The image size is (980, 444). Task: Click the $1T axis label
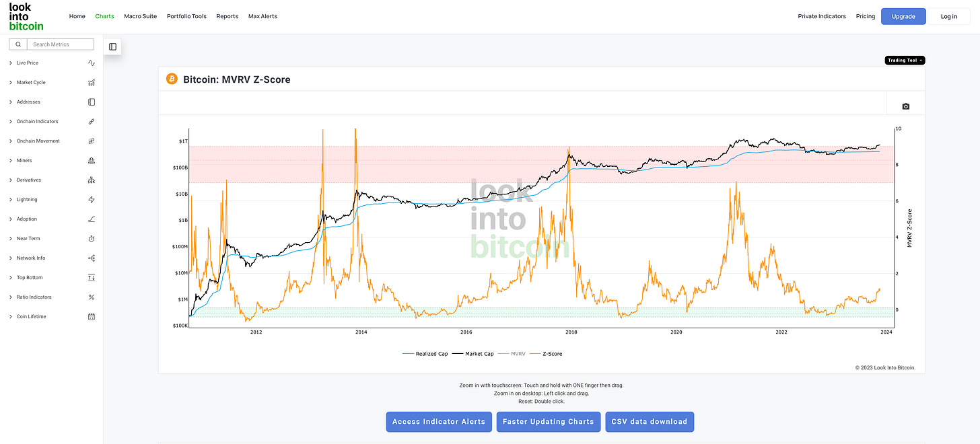point(184,141)
